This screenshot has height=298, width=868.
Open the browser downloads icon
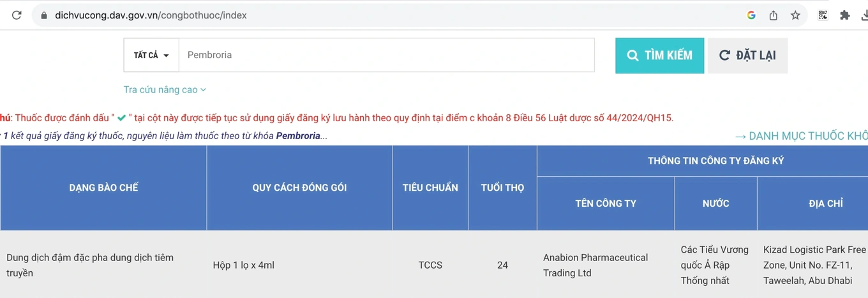click(x=864, y=15)
